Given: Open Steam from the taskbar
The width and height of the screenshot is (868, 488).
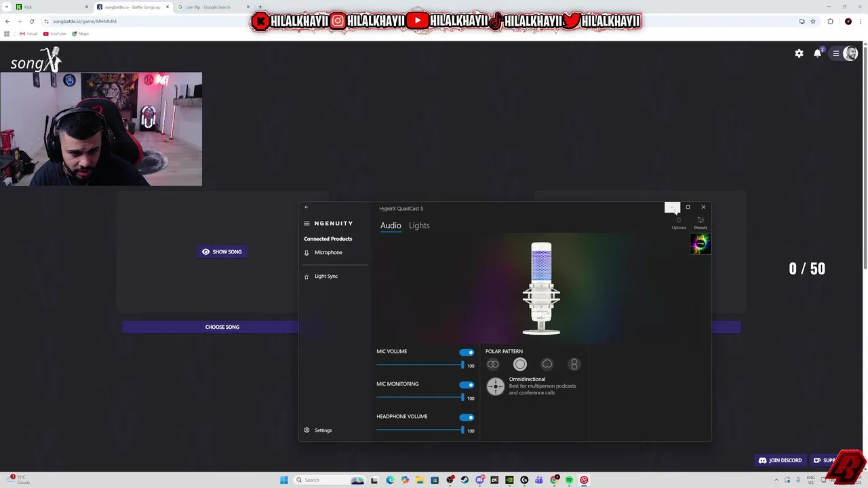Looking at the screenshot, I should pyautogui.click(x=465, y=480).
